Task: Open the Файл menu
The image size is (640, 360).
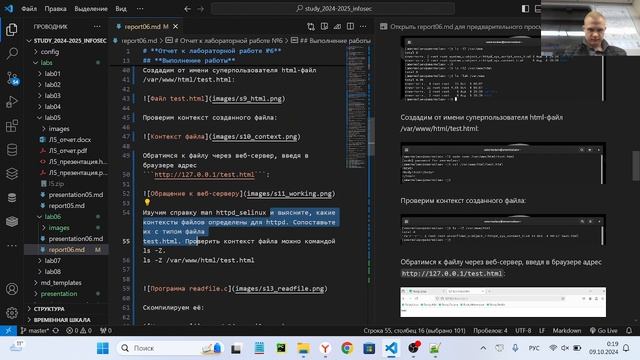Action: click(29, 9)
